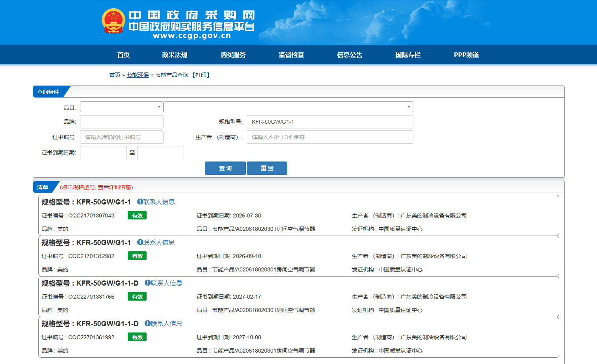
Task: Click the 查询 search button
Action: (225, 168)
